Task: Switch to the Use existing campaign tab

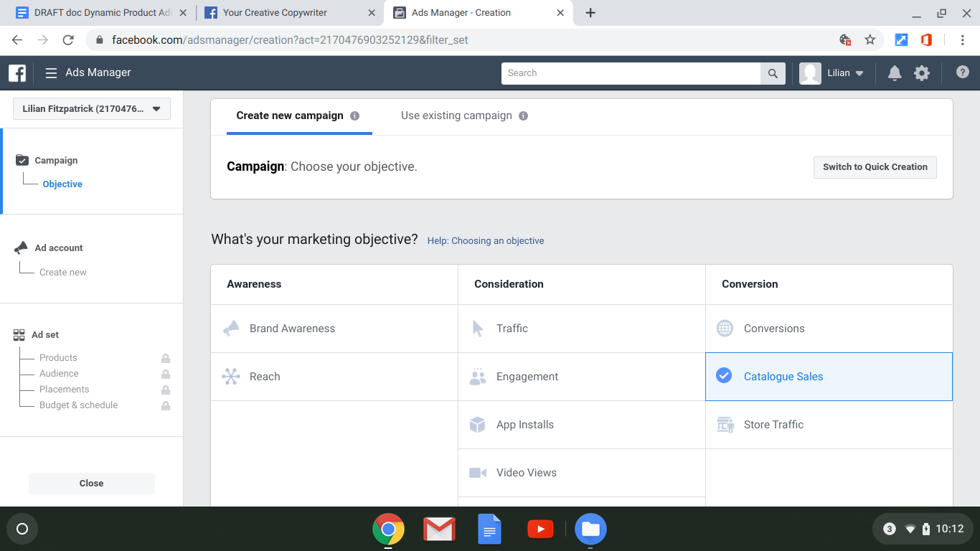Action: click(456, 115)
